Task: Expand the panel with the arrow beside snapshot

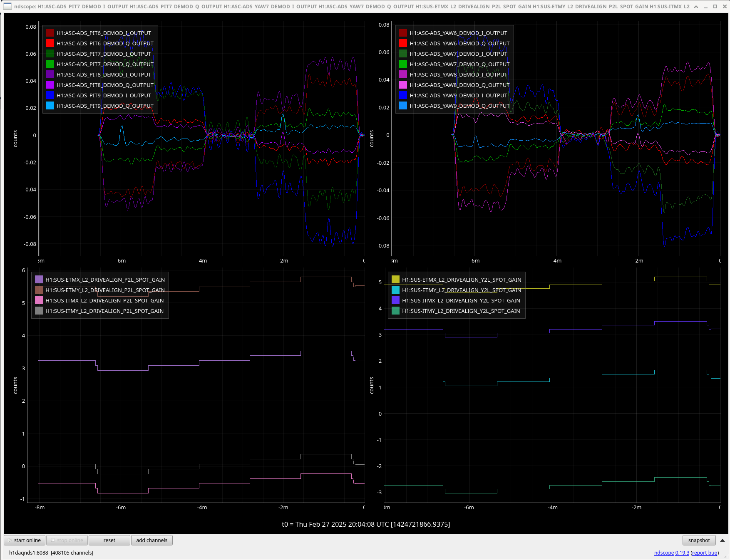Action: tap(723, 540)
